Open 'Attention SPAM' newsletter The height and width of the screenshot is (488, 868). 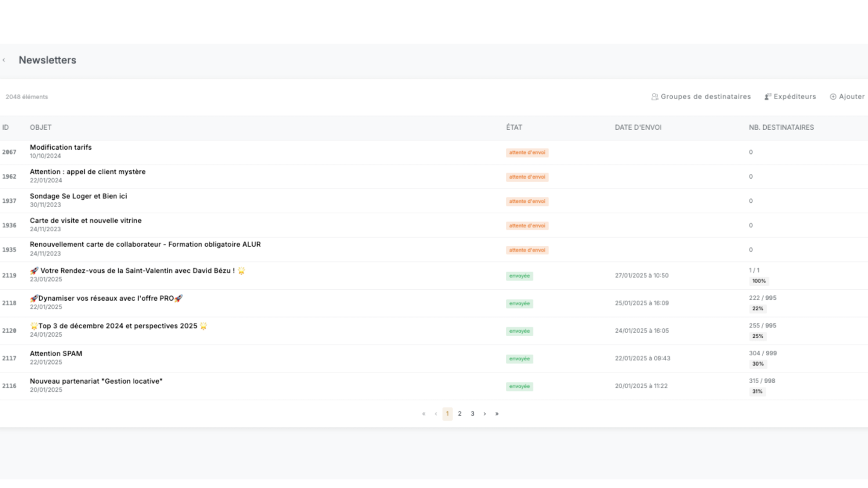click(56, 354)
